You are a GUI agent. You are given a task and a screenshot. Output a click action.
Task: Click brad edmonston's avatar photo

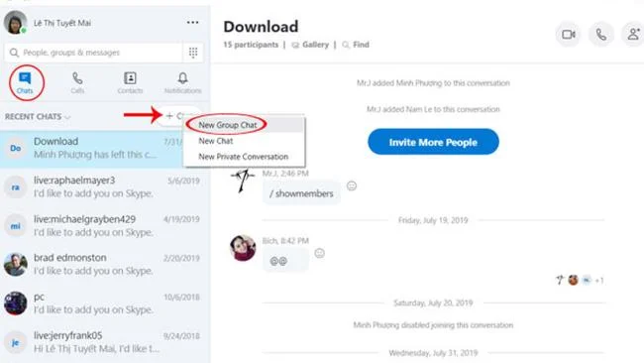[x=15, y=265]
